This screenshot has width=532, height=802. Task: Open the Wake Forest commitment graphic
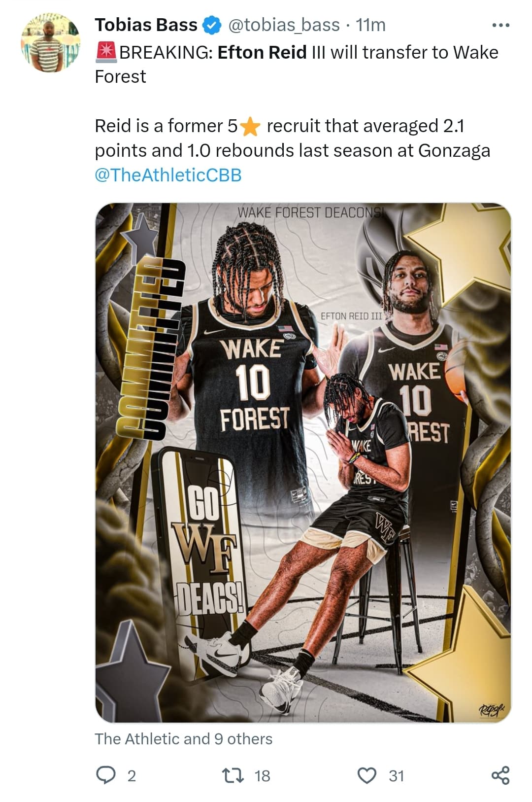click(x=303, y=463)
